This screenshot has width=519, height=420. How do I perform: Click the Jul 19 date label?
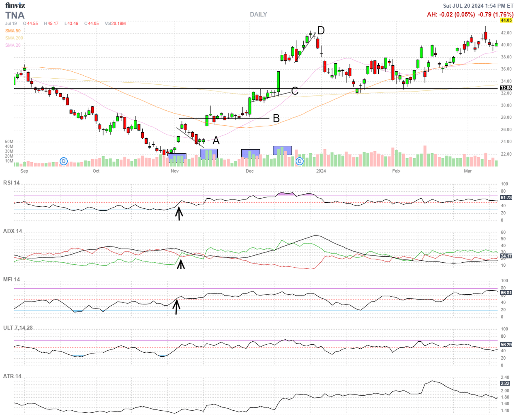(x=11, y=24)
